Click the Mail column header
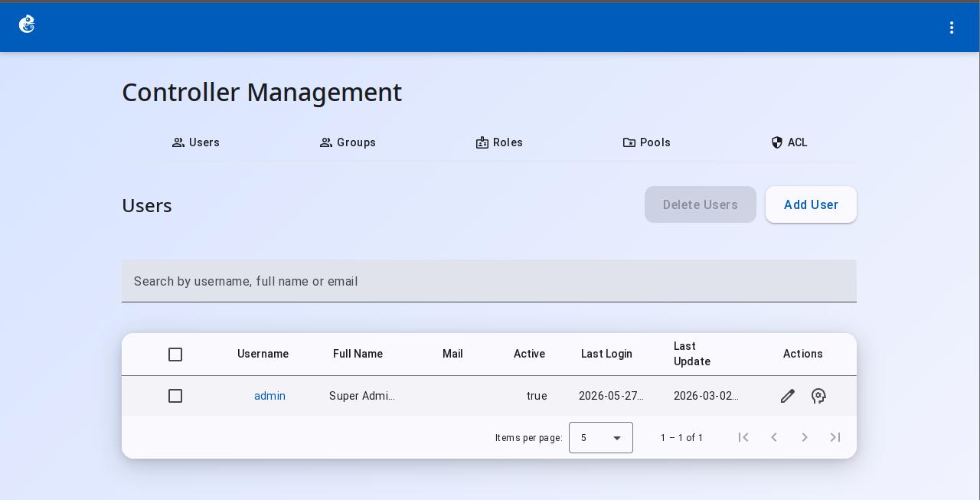 click(x=452, y=354)
